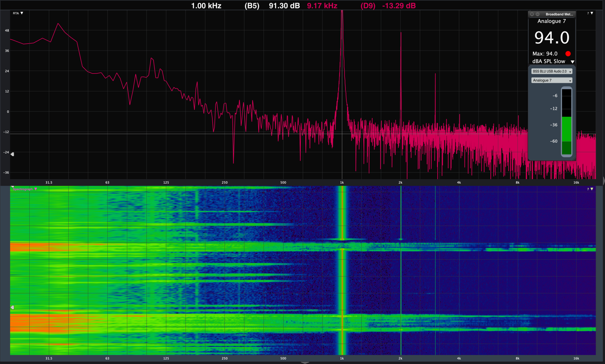Click the 9.17 kHz peak frequency readout
This screenshot has width=605, height=364.
click(x=322, y=6)
